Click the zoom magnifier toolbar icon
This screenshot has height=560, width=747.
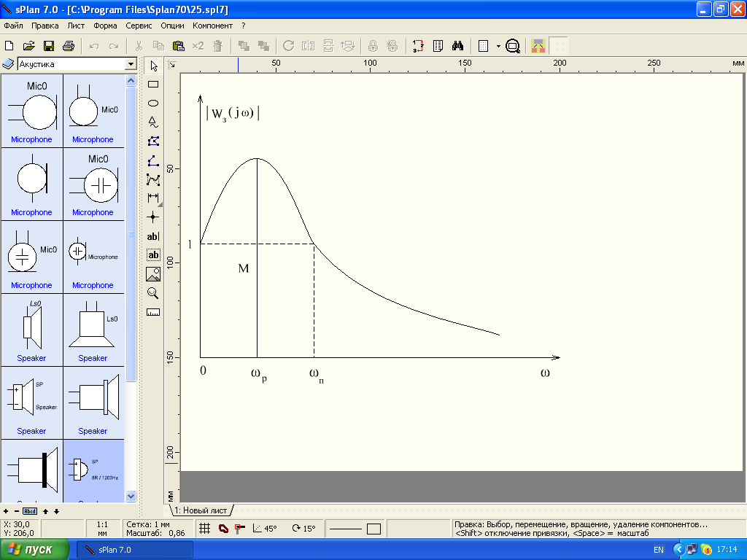coord(513,46)
